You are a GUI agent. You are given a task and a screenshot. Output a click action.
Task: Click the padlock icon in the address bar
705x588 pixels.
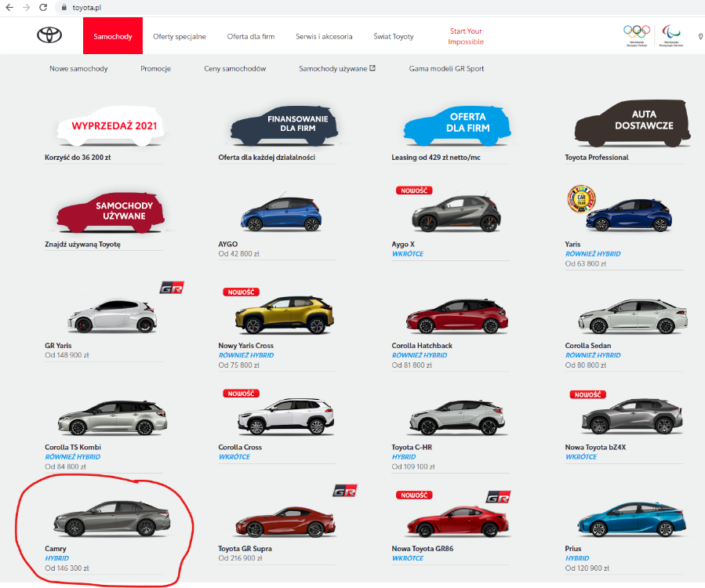coord(64,8)
